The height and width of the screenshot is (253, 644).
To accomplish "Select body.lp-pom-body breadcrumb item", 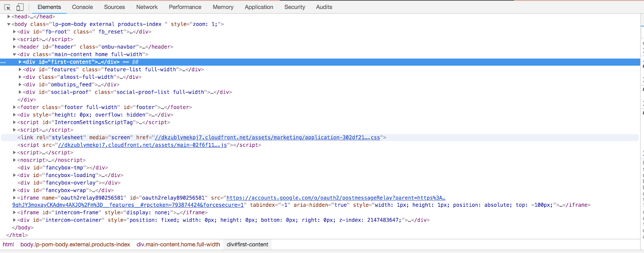I will 75,245.
